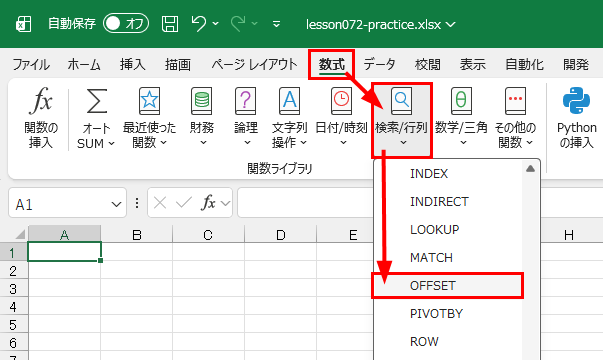Expand the オート SUM dropdown arrow

(x=112, y=143)
